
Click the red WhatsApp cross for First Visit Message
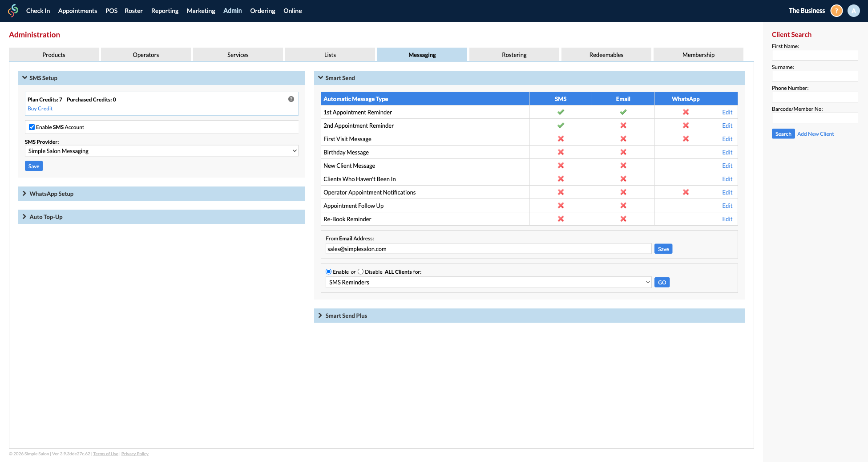click(x=685, y=138)
